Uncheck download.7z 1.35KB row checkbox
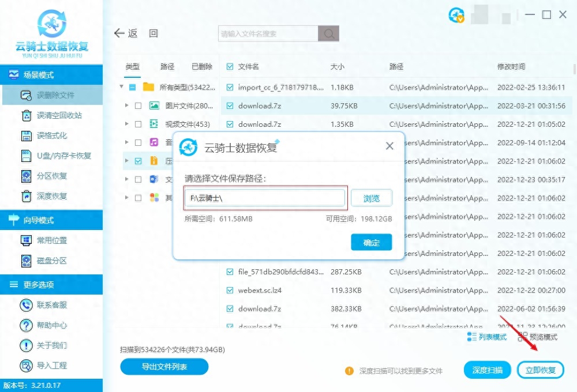 coord(230,125)
